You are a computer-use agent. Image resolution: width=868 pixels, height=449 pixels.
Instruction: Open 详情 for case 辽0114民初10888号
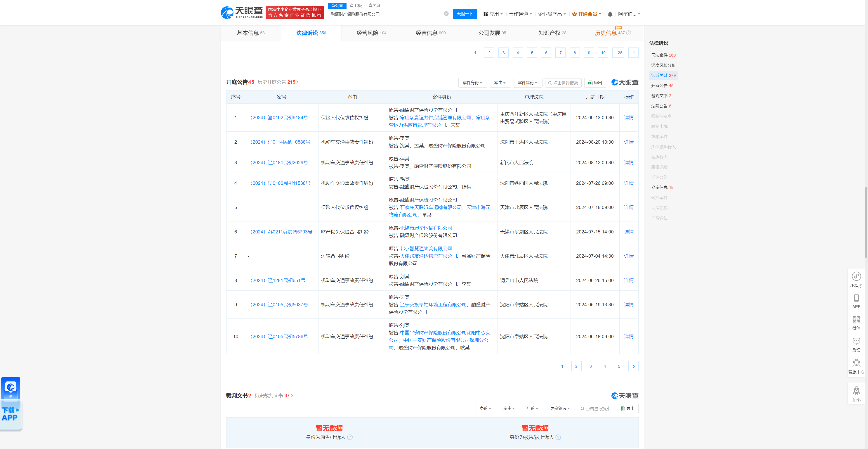pyautogui.click(x=629, y=142)
